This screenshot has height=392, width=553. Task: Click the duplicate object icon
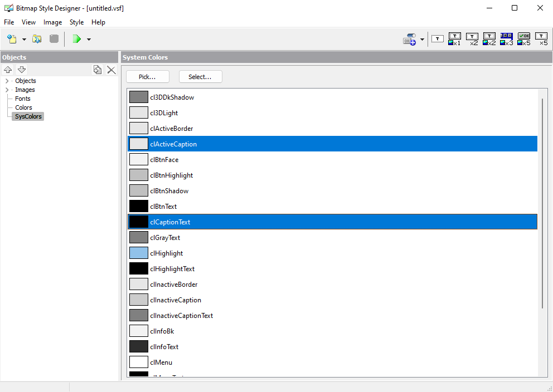(98, 70)
